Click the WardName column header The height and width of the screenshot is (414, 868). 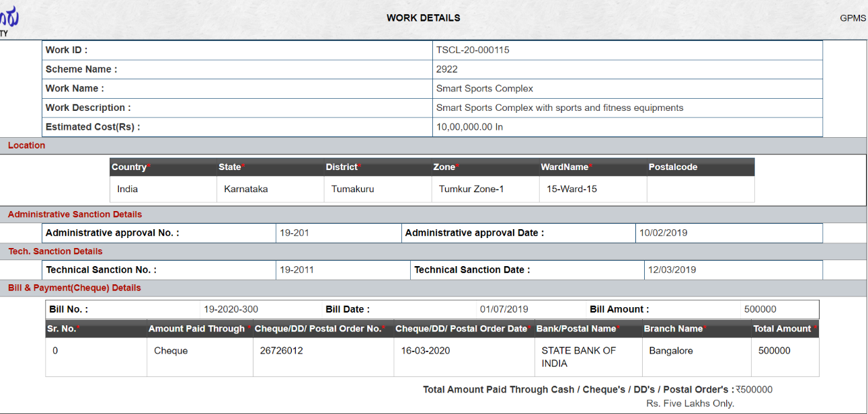coord(565,167)
